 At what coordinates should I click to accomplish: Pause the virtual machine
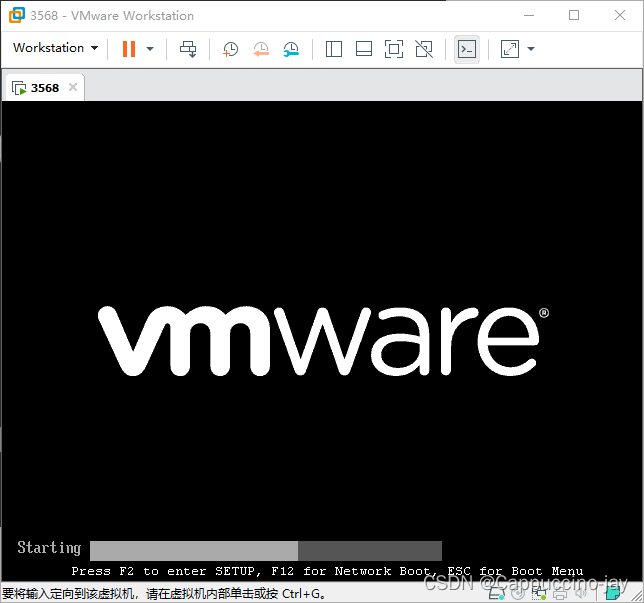point(129,48)
